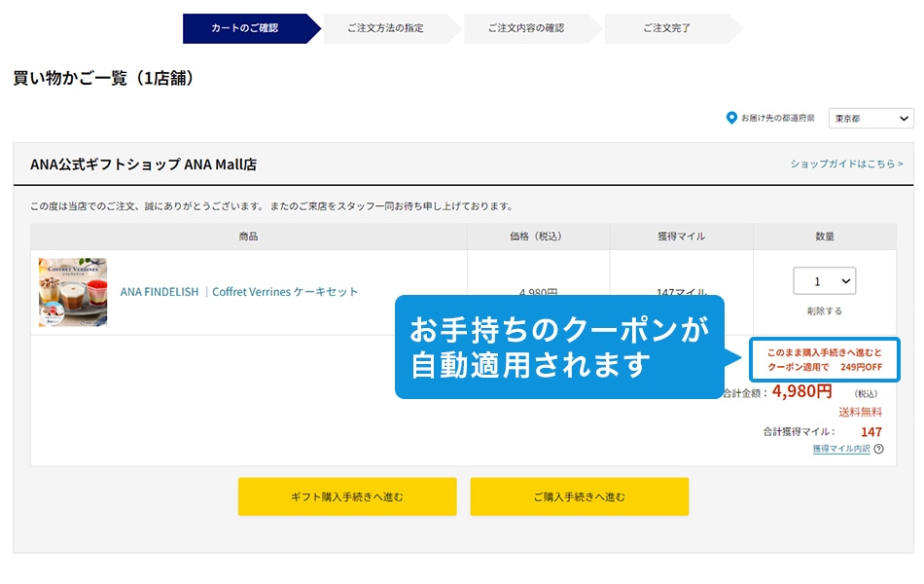Click the blue location pin icon
Screen dimensions: 924x584
coord(732,118)
